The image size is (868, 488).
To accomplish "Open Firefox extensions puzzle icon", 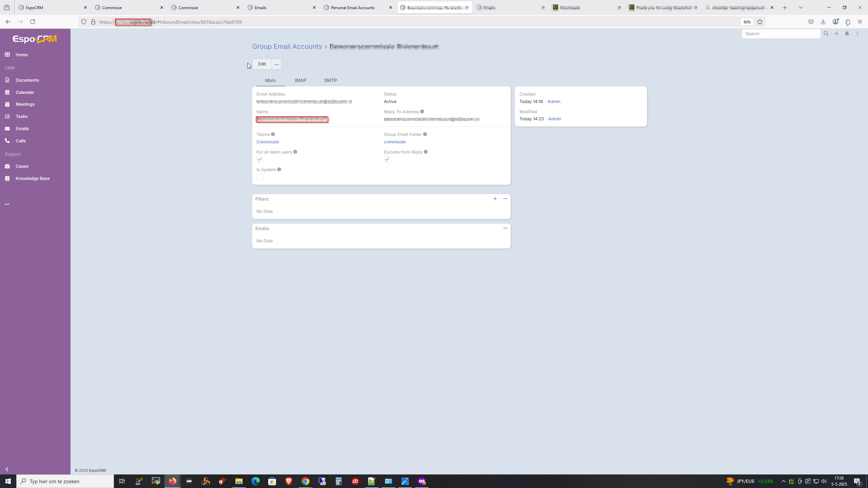I will tap(848, 22).
